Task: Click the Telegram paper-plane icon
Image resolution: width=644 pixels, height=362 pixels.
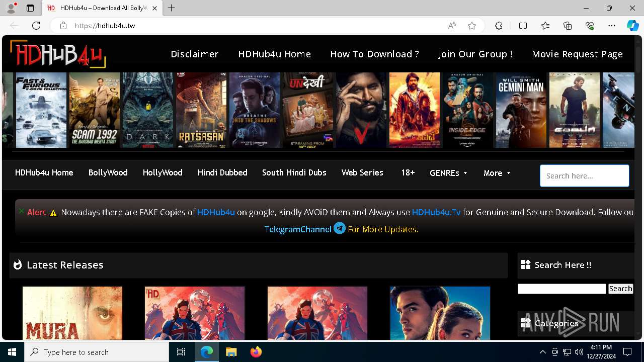Action: 340,228
